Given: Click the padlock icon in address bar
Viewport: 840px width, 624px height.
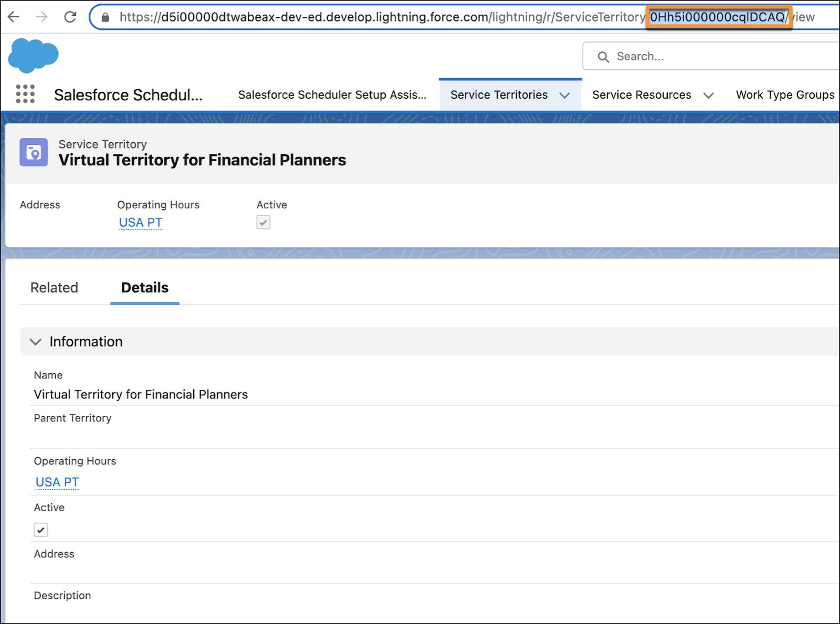Looking at the screenshot, I should click(106, 17).
